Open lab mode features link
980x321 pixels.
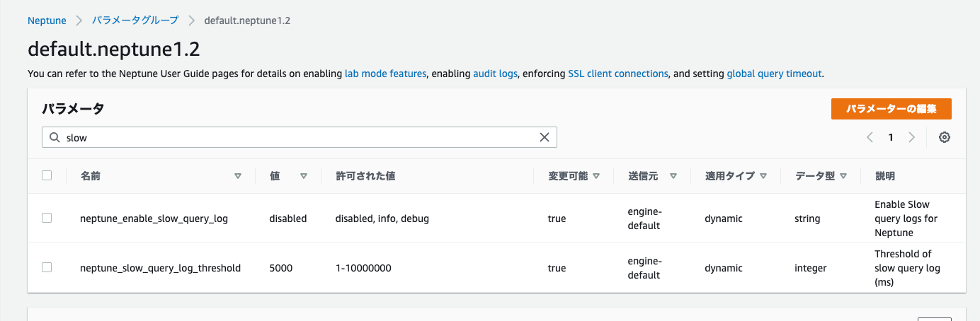pyautogui.click(x=386, y=74)
